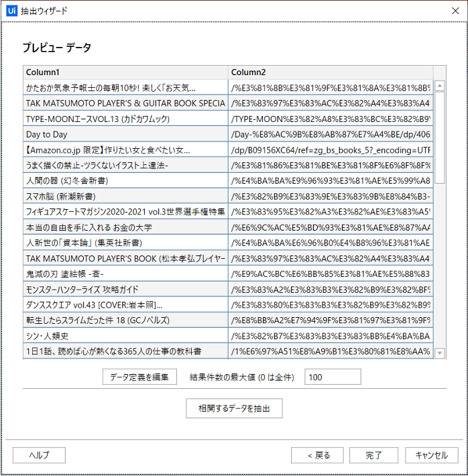
Task: Select 【Amazon.co.jp 限定】作りたい女と食べたい女 cell
Action: point(125,150)
